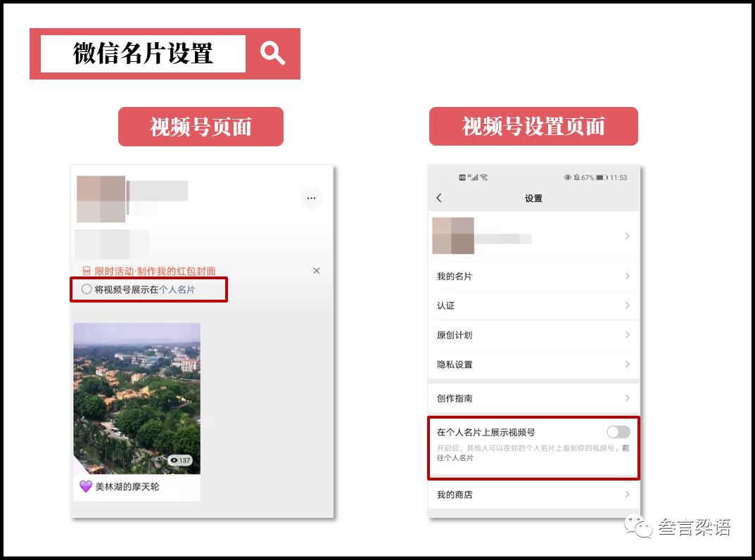
Task: Tap the battery icon in phone status bar
Action: coord(602,177)
